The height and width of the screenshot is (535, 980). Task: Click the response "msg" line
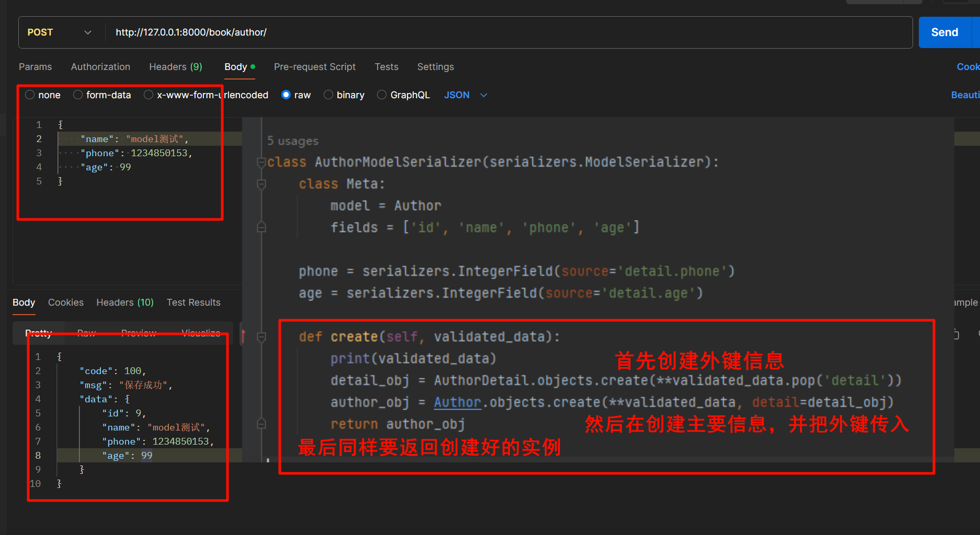click(x=126, y=385)
